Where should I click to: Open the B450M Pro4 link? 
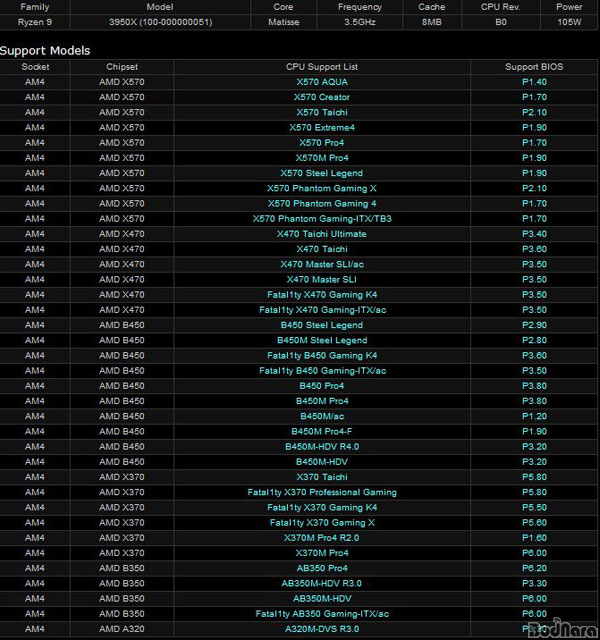322,401
